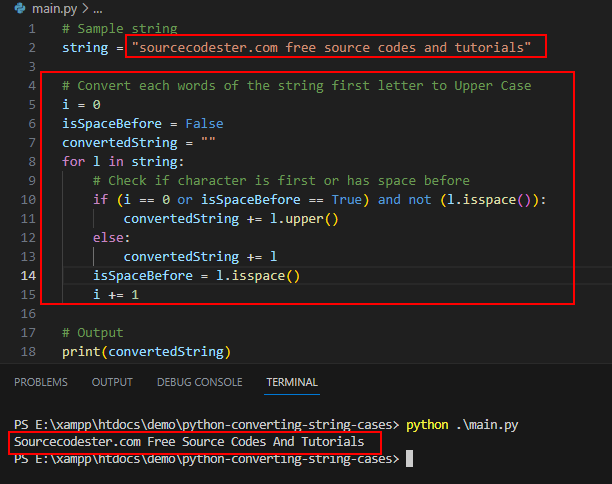Image resolution: width=612 pixels, height=484 pixels.
Task: Click 'i = 0' on line 5
Action: tap(81, 105)
